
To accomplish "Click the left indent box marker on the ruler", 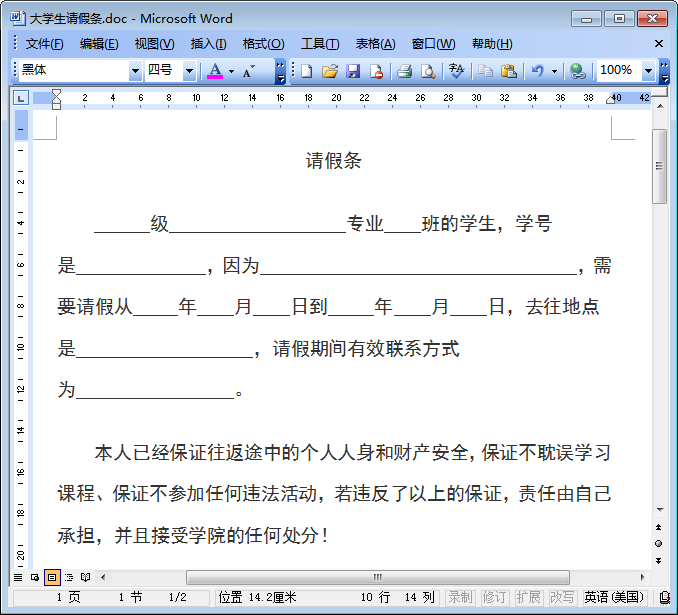I will [56, 106].
